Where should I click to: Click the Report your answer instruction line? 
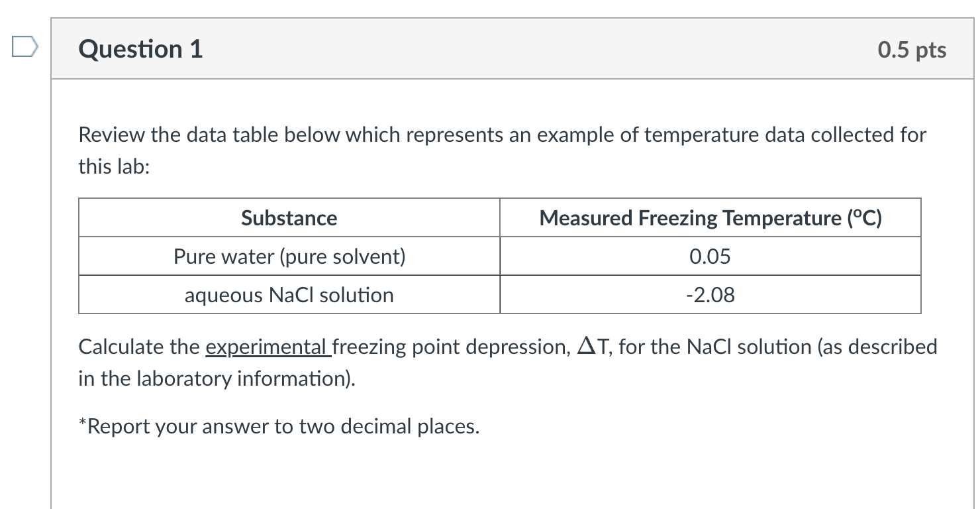click(x=279, y=425)
